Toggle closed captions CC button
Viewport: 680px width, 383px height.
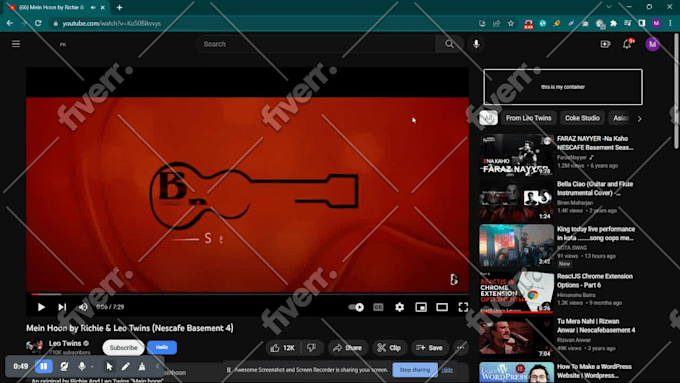coord(378,307)
